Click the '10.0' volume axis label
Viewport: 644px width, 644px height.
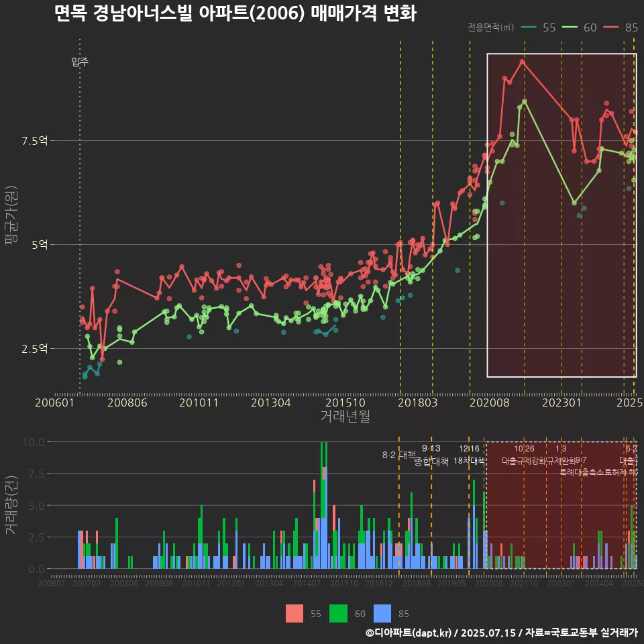click(x=34, y=442)
